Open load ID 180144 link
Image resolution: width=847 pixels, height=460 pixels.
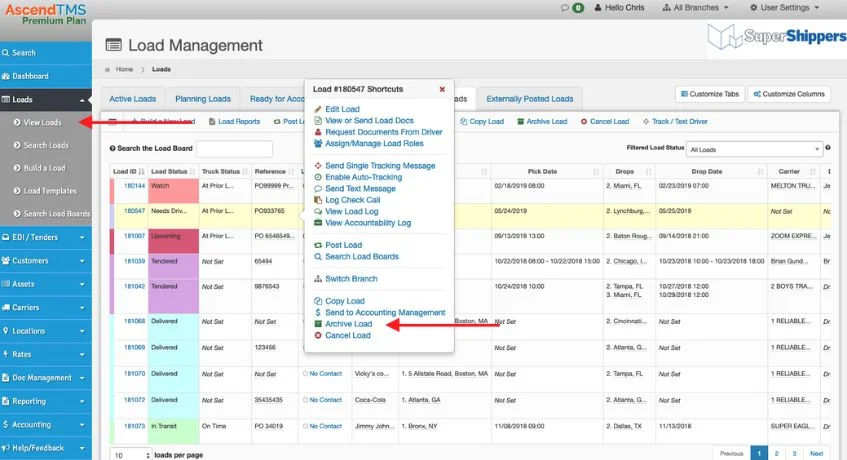pyautogui.click(x=135, y=186)
